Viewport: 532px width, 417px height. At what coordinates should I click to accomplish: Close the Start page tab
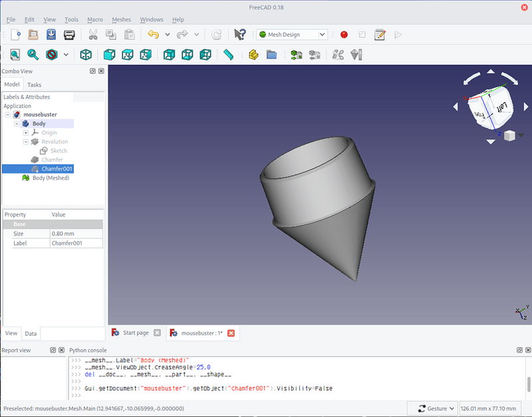click(x=157, y=333)
